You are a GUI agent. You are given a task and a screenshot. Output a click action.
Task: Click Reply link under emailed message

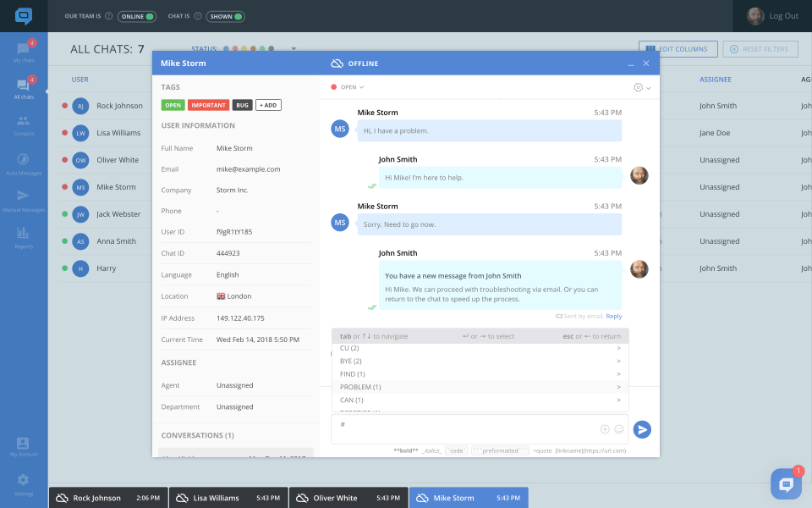pos(614,316)
